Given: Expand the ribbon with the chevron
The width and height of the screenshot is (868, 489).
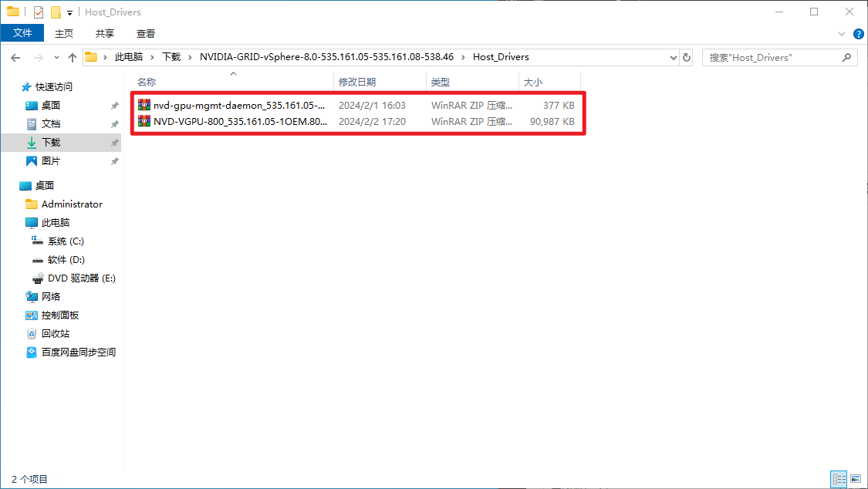Looking at the screenshot, I should 842,34.
